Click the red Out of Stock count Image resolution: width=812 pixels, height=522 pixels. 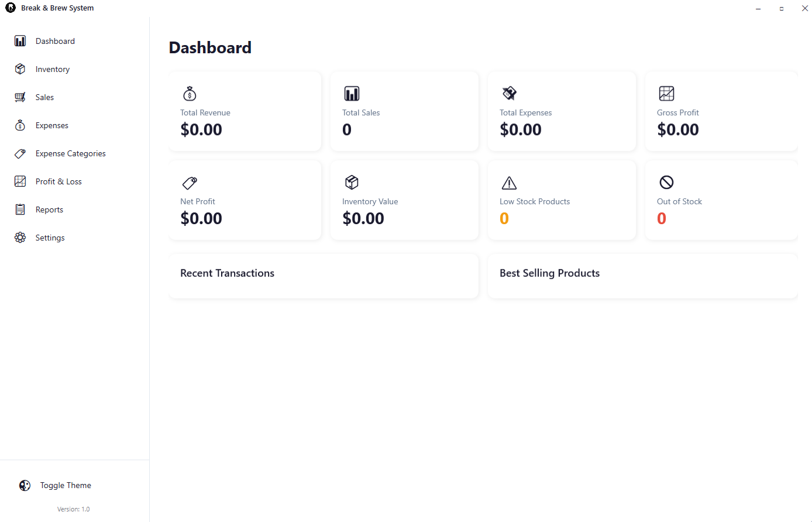click(x=662, y=218)
